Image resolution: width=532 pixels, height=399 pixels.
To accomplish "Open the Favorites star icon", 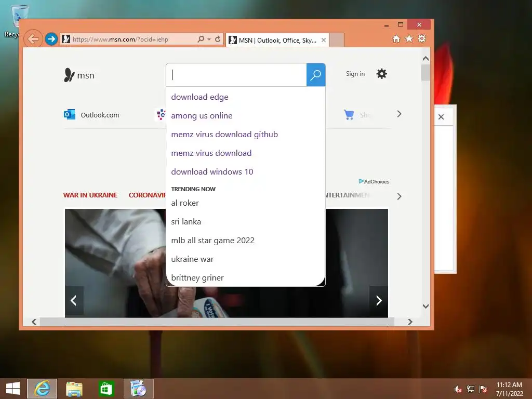I will (409, 38).
